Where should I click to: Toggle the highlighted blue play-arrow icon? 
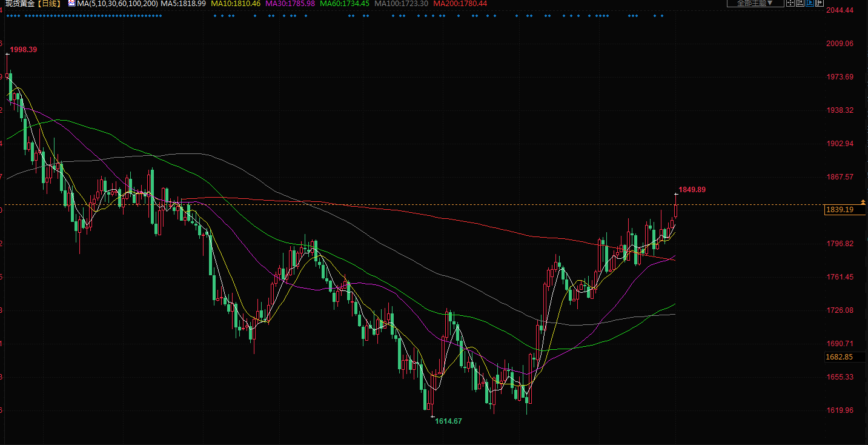810,4
